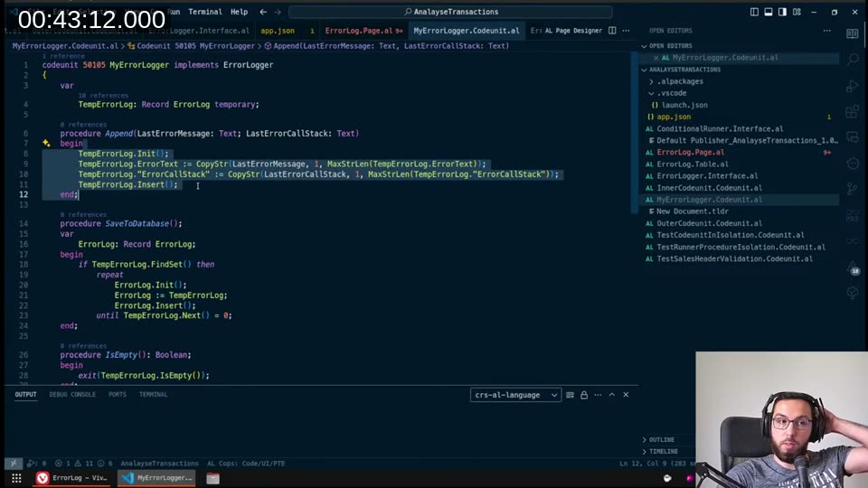Go back with navigation arrow
The image size is (868, 488).
tap(263, 12)
